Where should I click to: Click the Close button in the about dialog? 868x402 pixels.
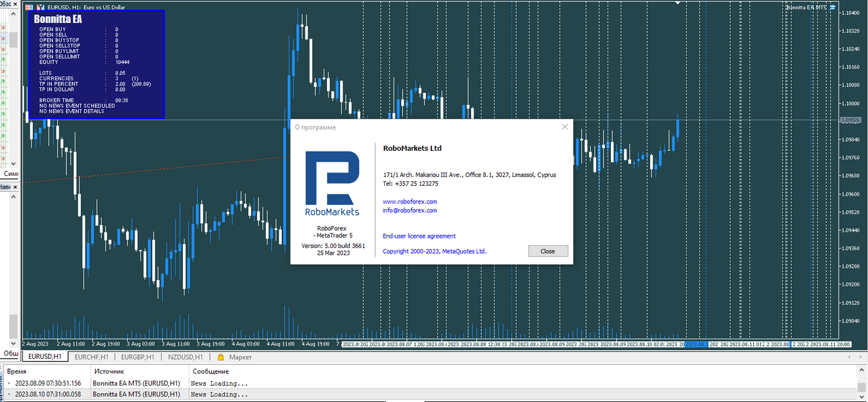(548, 251)
